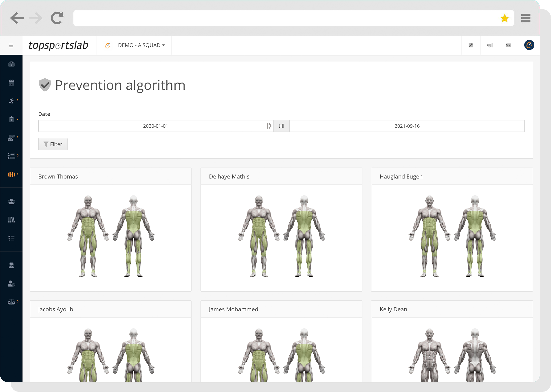The image size is (551, 392).
Task: Click the start date field 2020-01-01
Action: [x=156, y=126]
